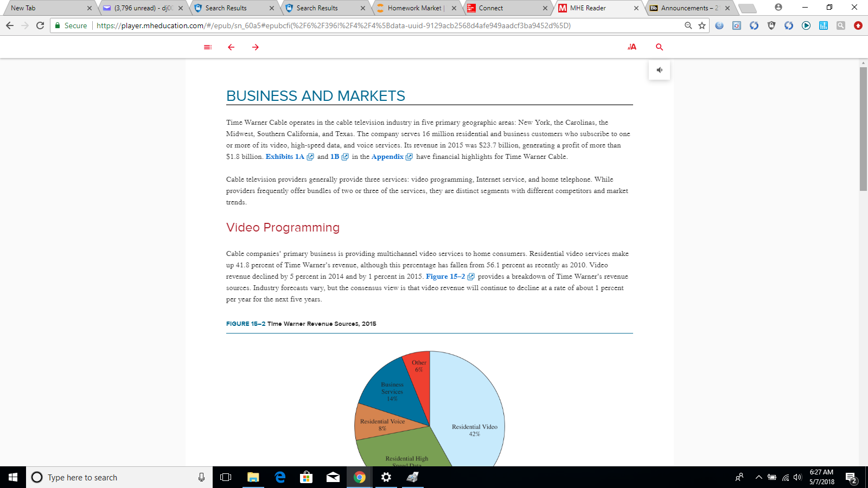This screenshot has height=488, width=868.
Task: Click the blue disc extension icon
Action: coord(719,25)
